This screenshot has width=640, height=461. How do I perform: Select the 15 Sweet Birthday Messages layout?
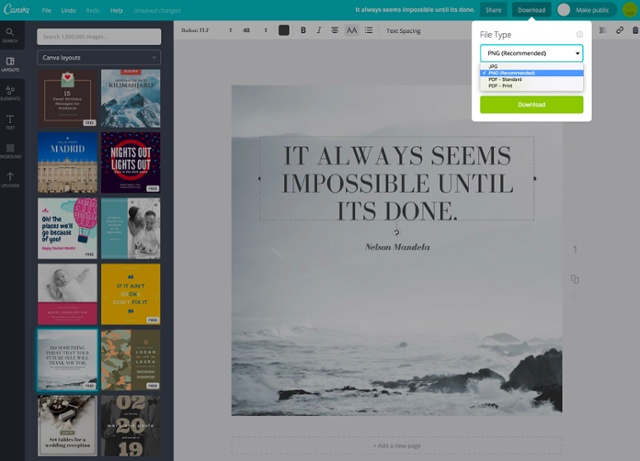point(67,98)
